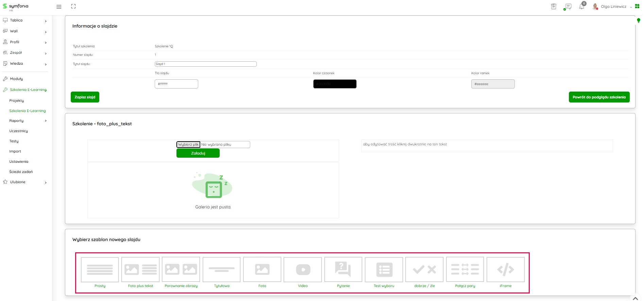
Task: Open the Uczestnicy menu item
Action: [x=19, y=131]
